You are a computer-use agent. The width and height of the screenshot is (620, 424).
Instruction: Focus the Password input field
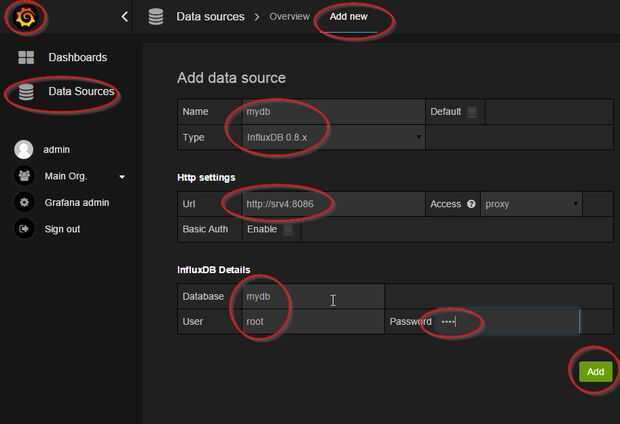click(507, 321)
